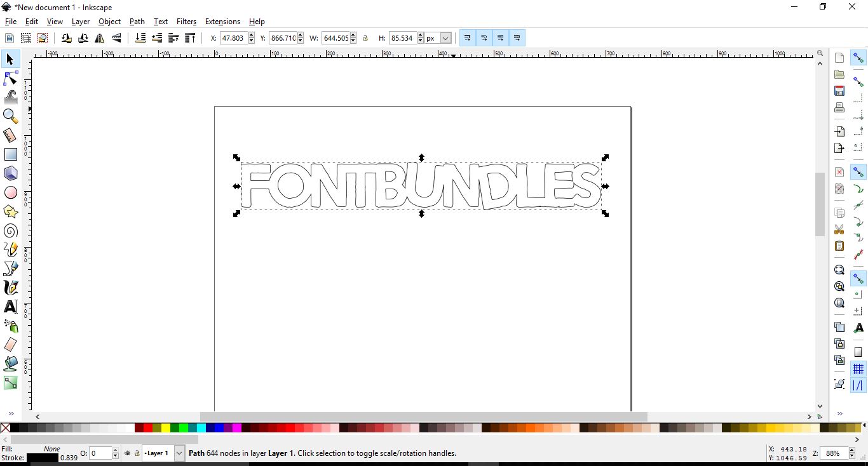Flip selection horizontally
This screenshot has height=466, width=868.
coord(100,38)
